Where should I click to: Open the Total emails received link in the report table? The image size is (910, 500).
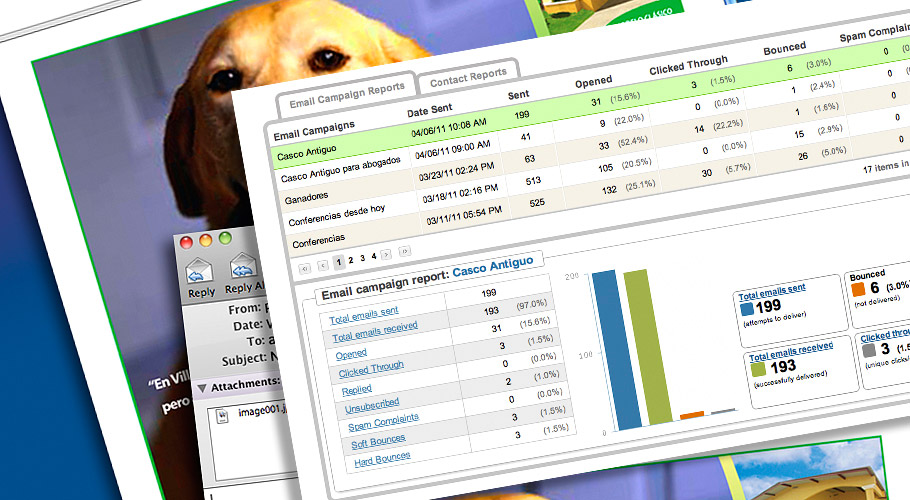[x=375, y=332]
